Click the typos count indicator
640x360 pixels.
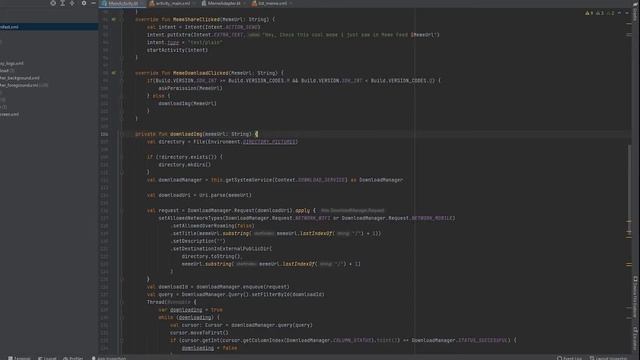click(x=610, y=13)
